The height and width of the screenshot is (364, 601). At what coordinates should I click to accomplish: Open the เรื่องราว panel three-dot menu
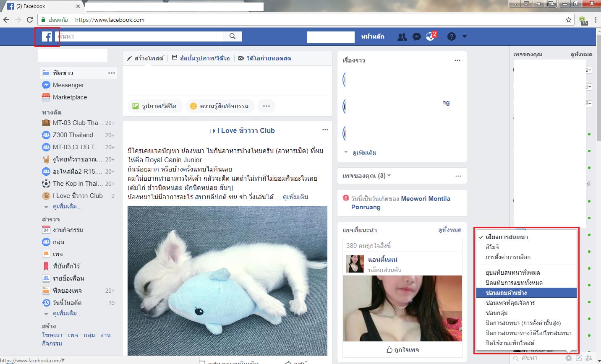click(457, 60)
